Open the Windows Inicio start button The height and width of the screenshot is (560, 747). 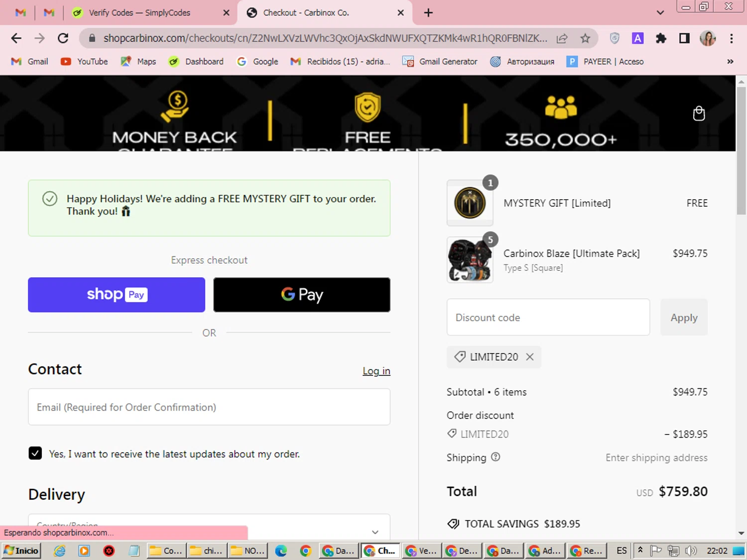click(x=21, y=551)
